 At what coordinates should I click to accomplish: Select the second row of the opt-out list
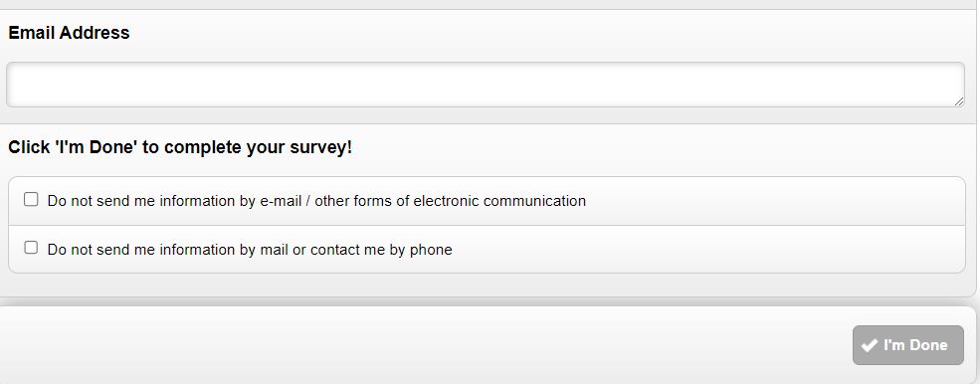pyautogui.click(x=487, y=250)
